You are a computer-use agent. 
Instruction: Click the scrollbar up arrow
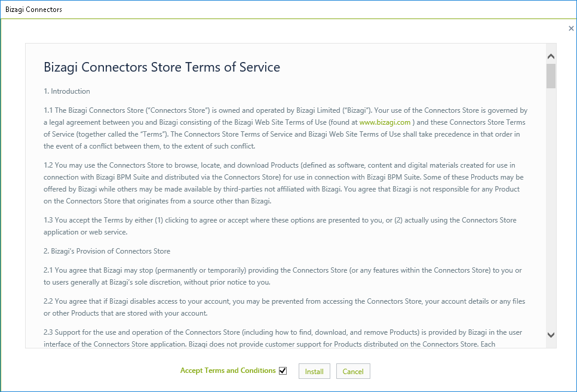tap(551, 56)
